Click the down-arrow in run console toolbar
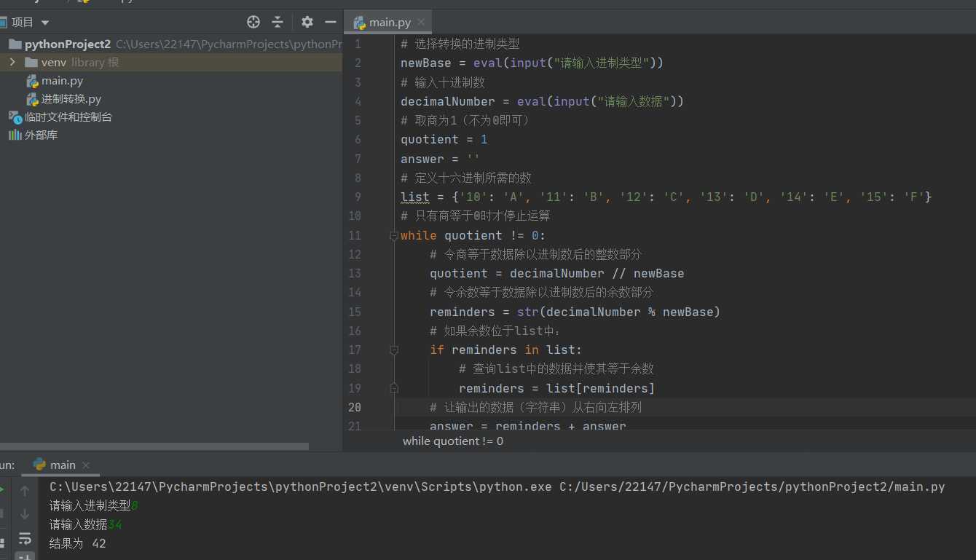This screenshot has width=976, height=560. point(25,514)
